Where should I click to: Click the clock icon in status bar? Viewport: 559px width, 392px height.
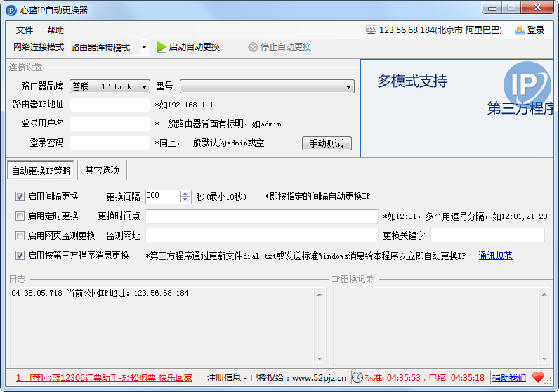coord(357,377)
